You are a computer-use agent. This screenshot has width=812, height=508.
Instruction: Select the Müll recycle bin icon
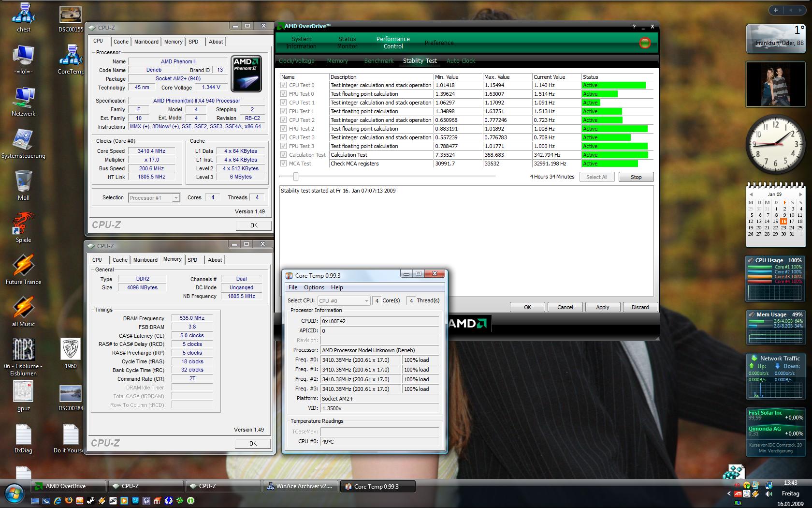pos(23,185)
